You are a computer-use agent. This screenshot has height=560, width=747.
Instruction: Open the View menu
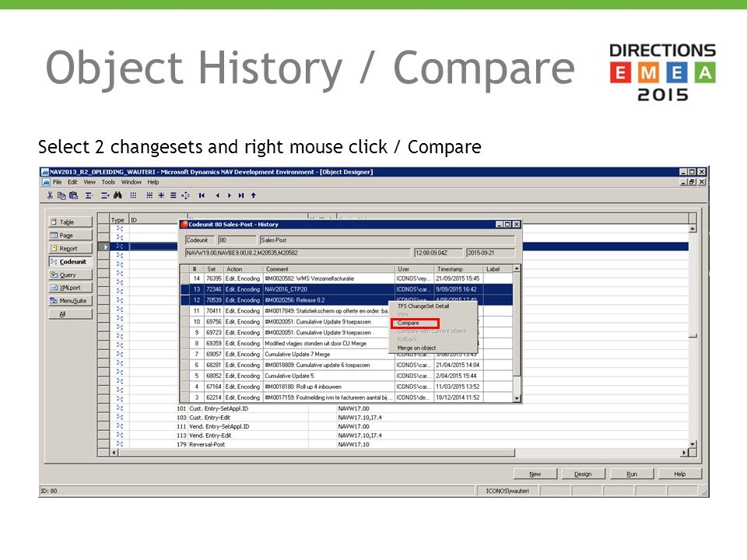tap(89, 182)
